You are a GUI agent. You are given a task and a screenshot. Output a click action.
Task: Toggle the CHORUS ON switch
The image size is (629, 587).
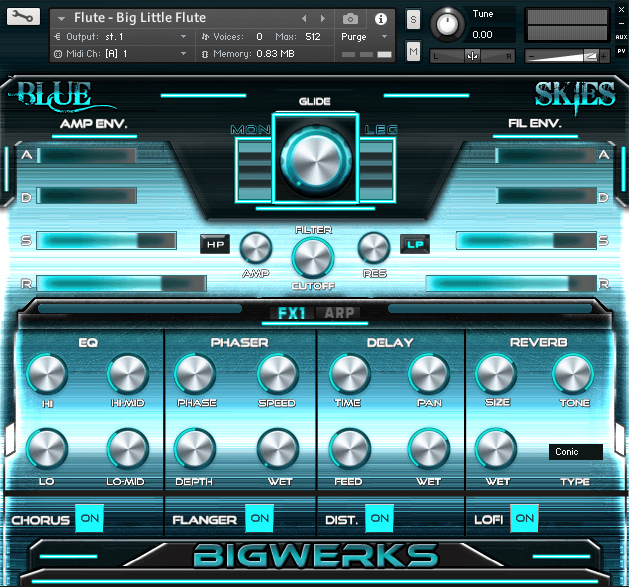click(89, 518)
